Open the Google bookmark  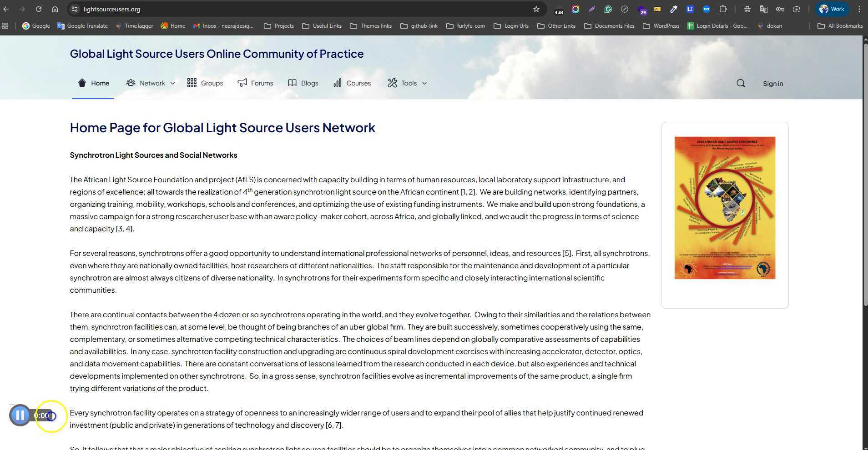pyautogui.click(x=36, y=26)
